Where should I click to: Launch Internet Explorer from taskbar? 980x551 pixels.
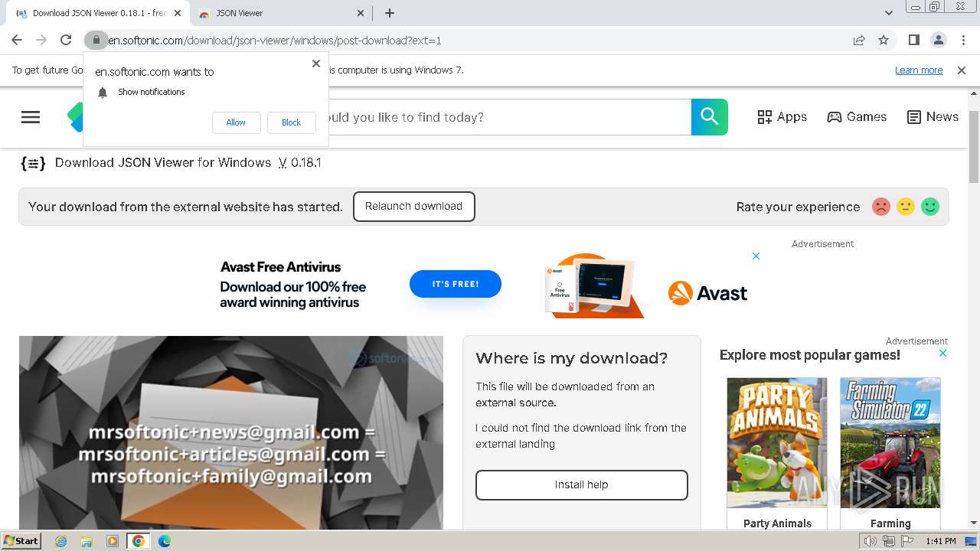click(60, 541)
